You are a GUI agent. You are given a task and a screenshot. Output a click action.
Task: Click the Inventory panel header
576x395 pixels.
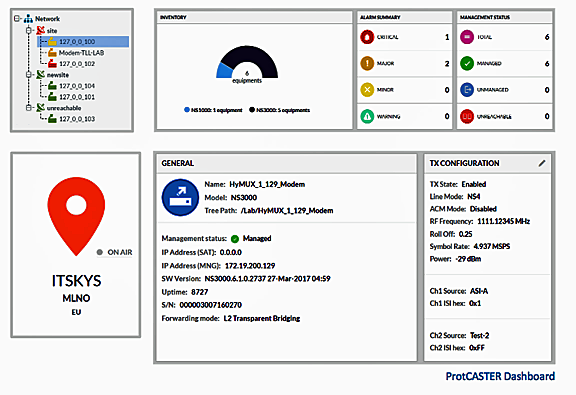[254, 17]
